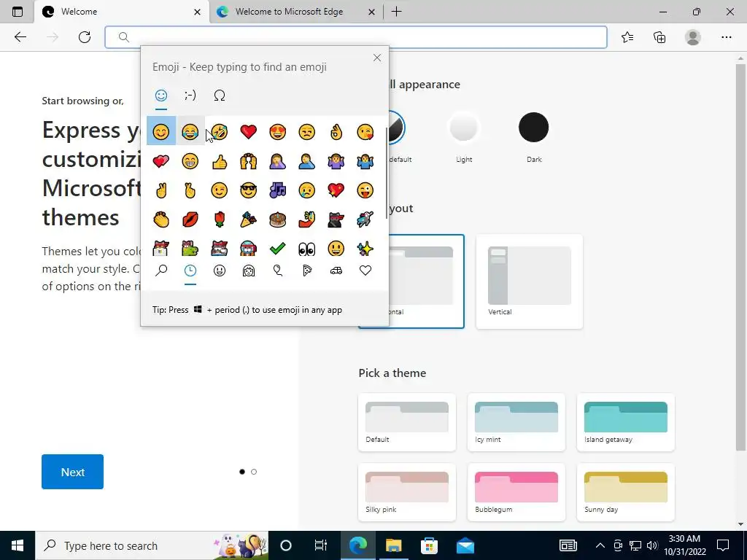Refresh the current page
Viewport: 747px width, 560px height.
[85, 37]
